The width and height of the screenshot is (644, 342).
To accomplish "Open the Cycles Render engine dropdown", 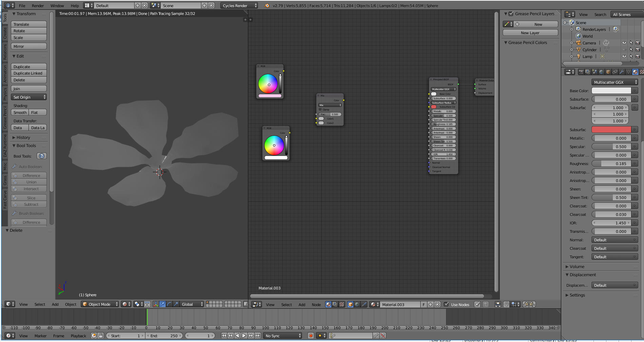I will [239, 5].
